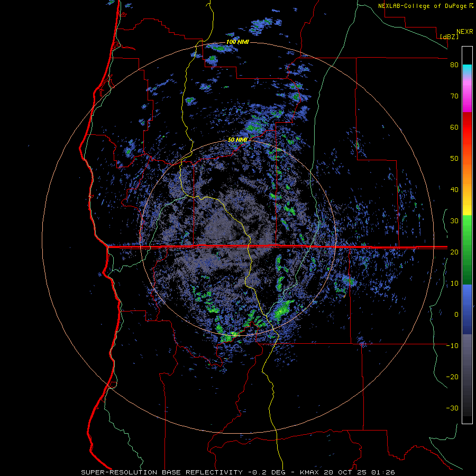Click the cyan segment of the color bar
Image resolution: width=476 pixels, height=476 pixels.
tap(467, 69)
